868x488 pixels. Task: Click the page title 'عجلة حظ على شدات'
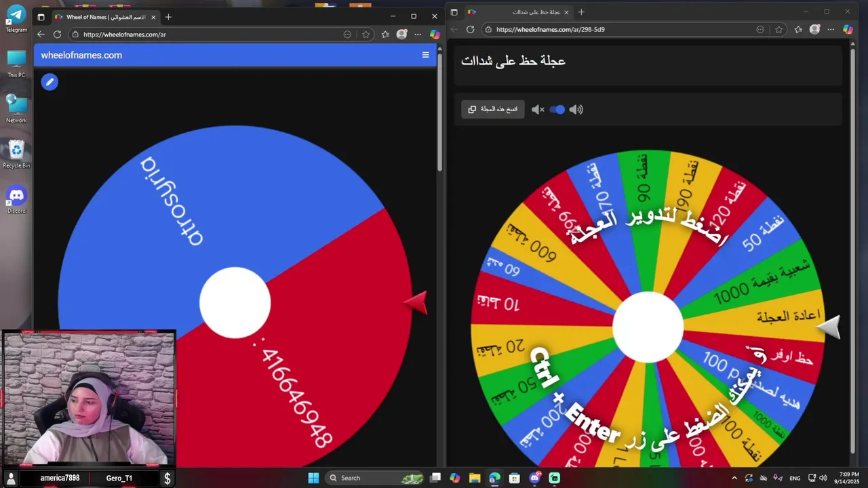[513, 61]
